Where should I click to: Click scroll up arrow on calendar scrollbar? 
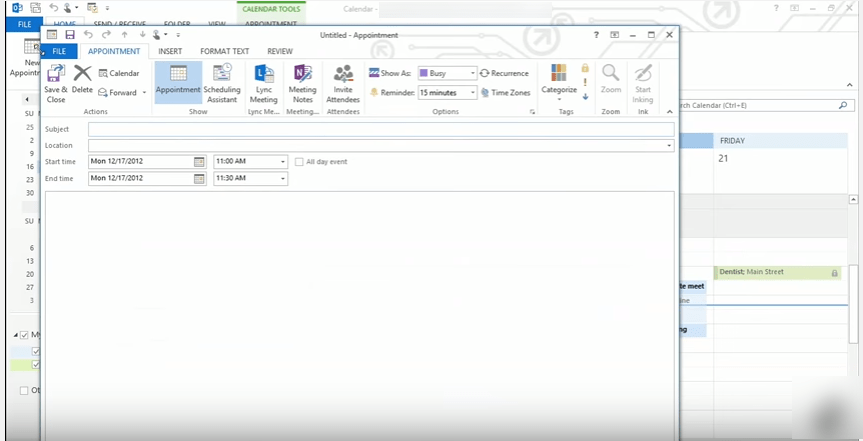click(x=853, y=199)
